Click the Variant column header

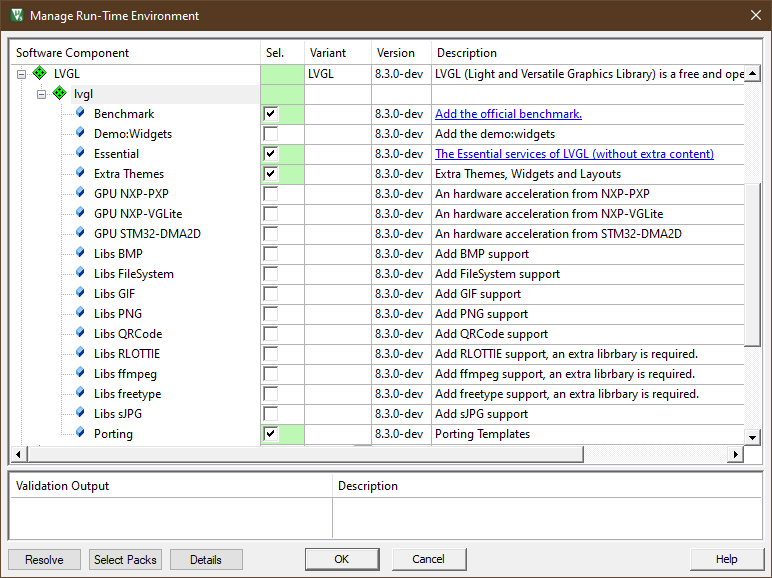338,53
